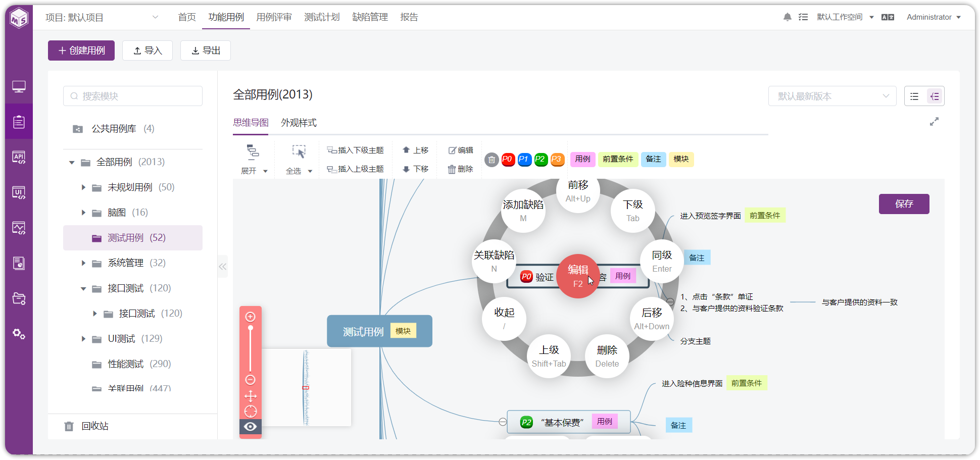Viewport: 980px width, 460px height.
Task: Click the gray clear priority trash icon
Action: (492, 160)
